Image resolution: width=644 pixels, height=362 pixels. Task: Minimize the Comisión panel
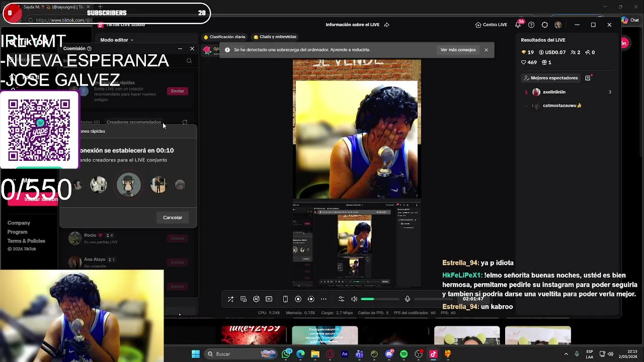(180, 48)
